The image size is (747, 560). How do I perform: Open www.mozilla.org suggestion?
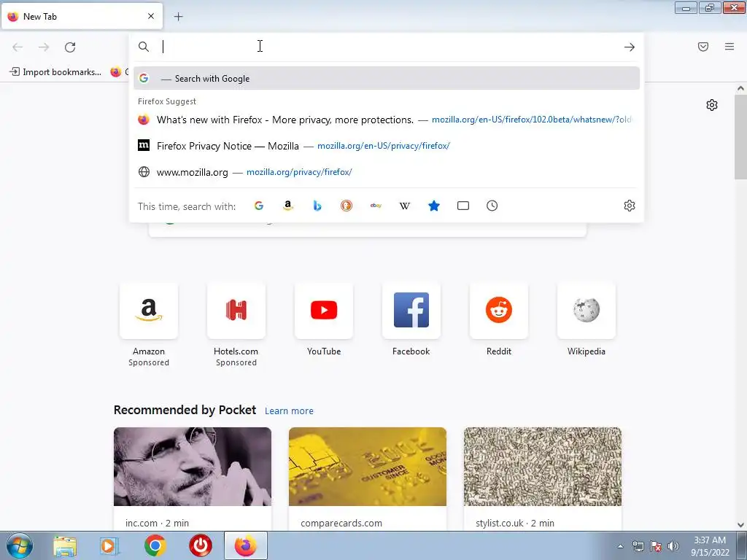pos(387,172)
